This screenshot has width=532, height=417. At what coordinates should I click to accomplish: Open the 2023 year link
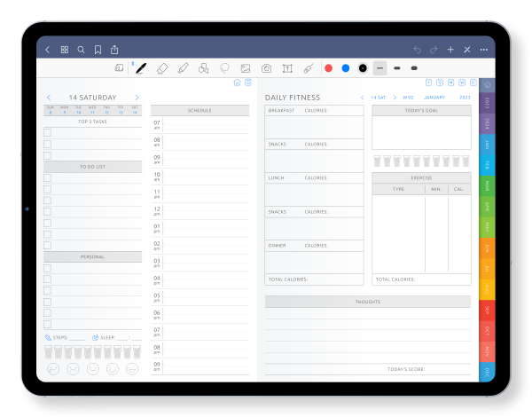tap(465, 98)
